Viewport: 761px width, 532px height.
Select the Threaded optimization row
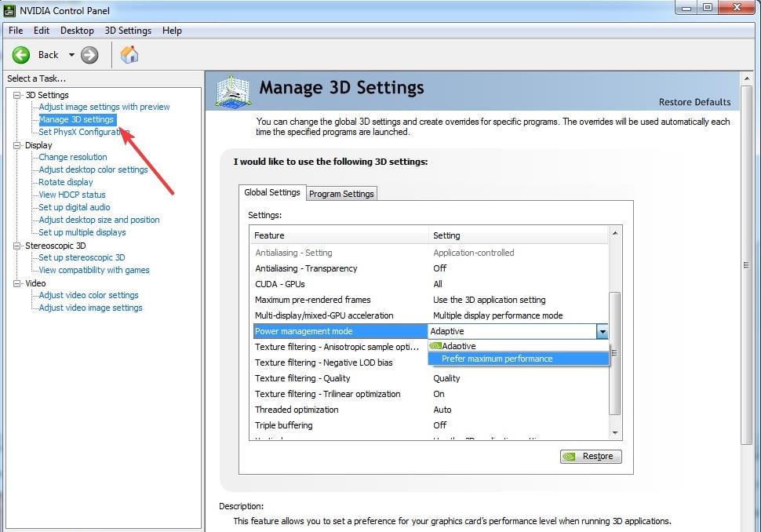431,410
